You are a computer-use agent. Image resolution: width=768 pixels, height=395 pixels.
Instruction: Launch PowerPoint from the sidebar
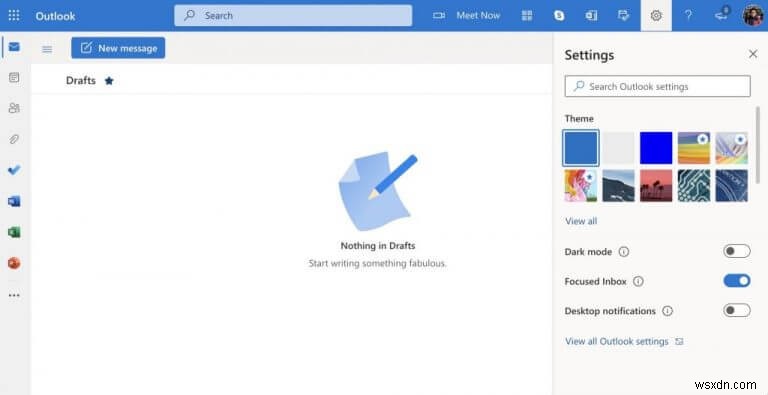[x=14, y=263]
